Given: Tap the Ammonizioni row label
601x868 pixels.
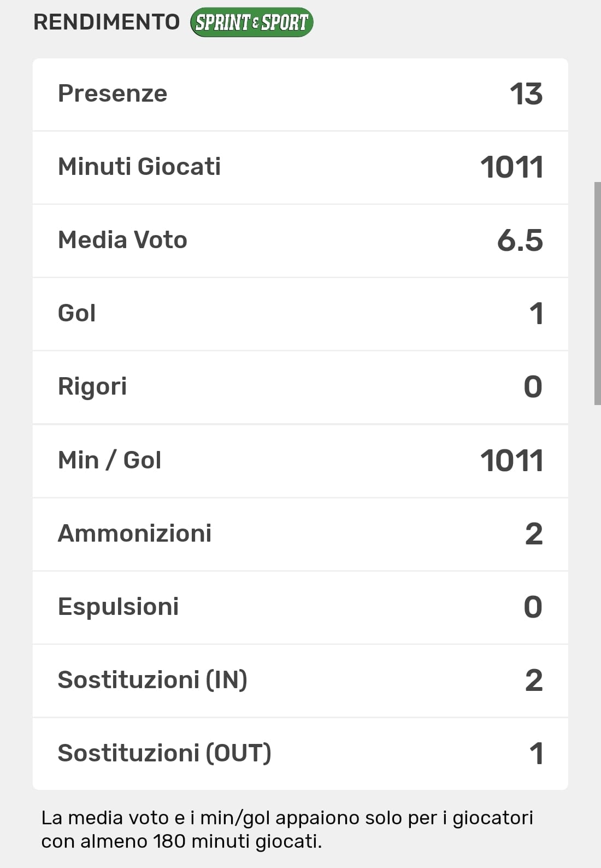Looking at the screenshot, I should (x=134, y=533).
